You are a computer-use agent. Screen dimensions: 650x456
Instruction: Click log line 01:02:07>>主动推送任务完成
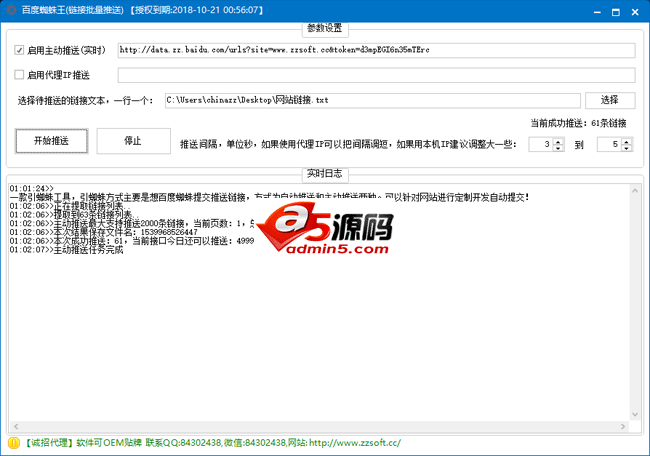click(x=66, y=250)
